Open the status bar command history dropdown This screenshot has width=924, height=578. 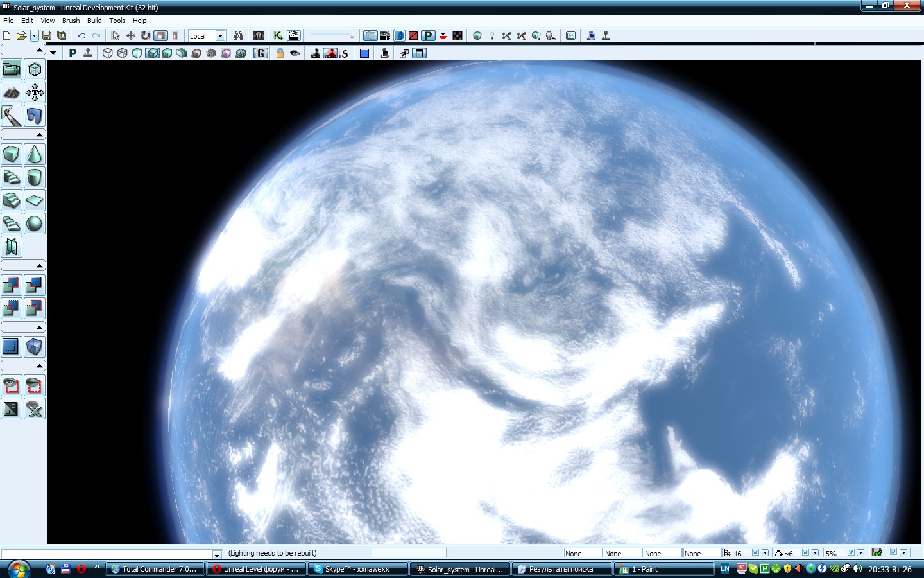[x=217, y=554]
